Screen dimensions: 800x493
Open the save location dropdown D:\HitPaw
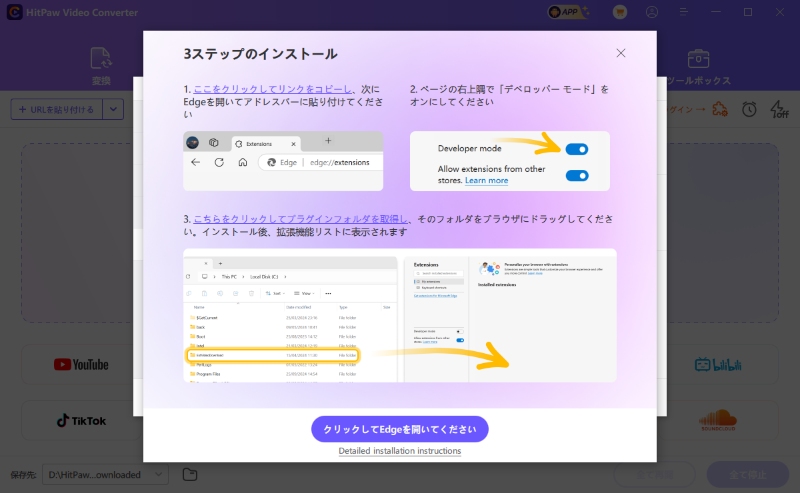point(105,475)
